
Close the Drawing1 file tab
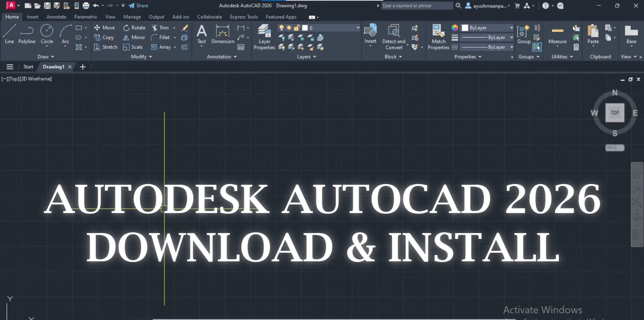pos(70,67)
